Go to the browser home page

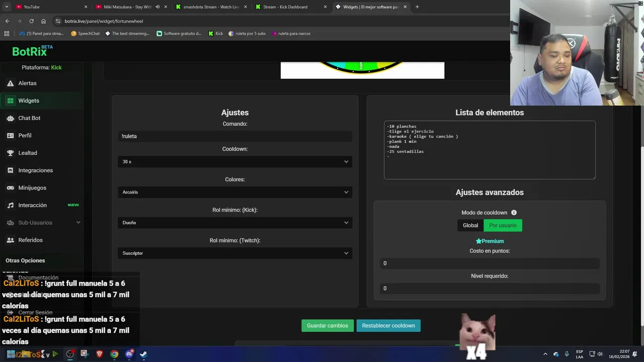pos(44,21)
